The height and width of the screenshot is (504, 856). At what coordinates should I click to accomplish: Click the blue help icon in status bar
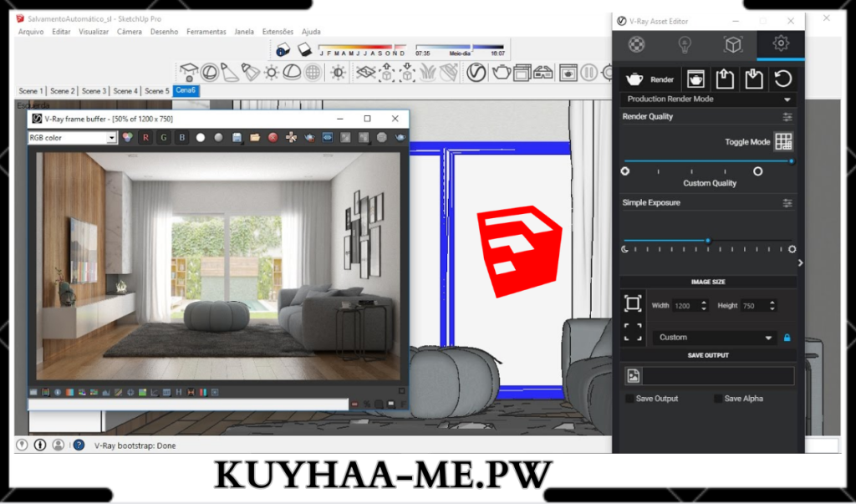tap(79, 445)
